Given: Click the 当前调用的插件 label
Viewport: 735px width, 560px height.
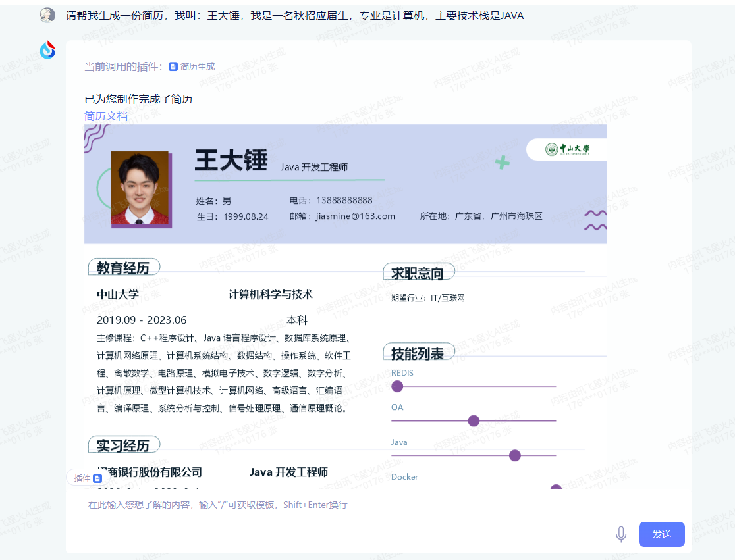Looking at the screenshot, I should pyautogui.click(x=123, y=67).
